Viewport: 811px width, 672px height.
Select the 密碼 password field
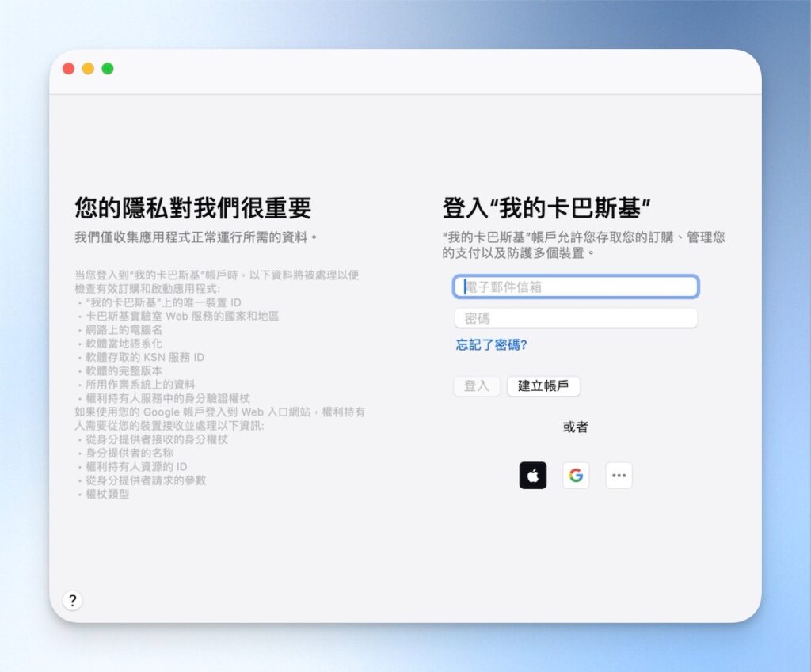tap(576, 318)
